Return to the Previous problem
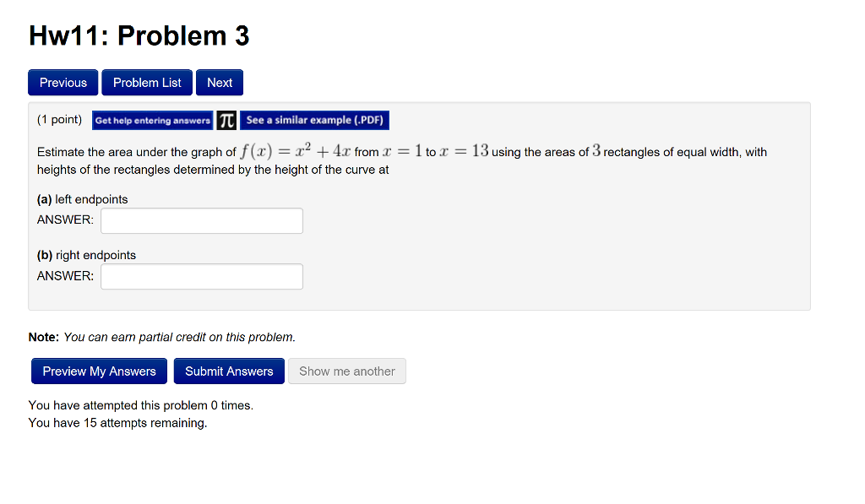This screenshot has height=504, width=865. (63, 82)
